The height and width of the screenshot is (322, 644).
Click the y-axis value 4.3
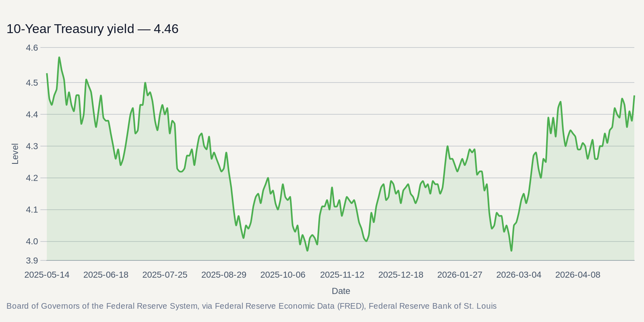(x=32, y=146)
